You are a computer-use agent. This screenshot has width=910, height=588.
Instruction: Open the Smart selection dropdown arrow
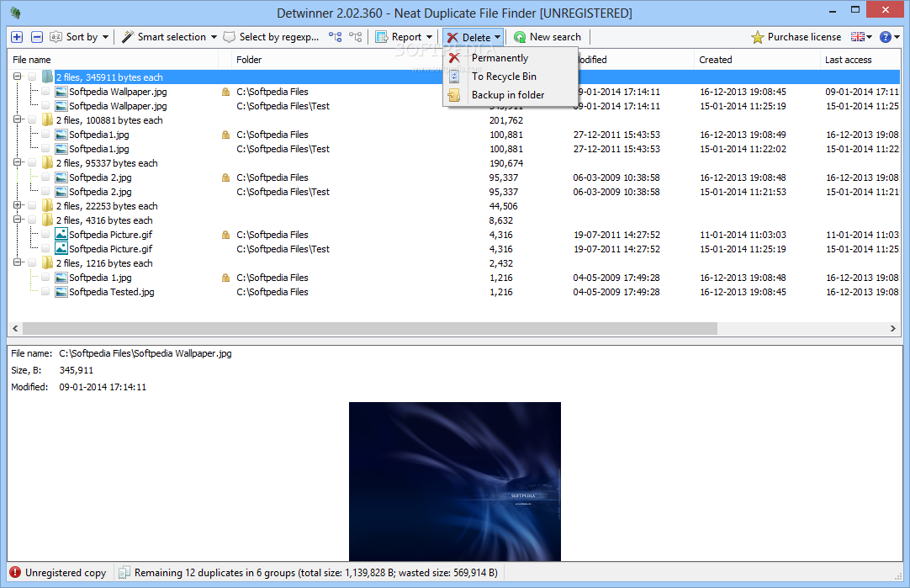[x=214, y=37]
